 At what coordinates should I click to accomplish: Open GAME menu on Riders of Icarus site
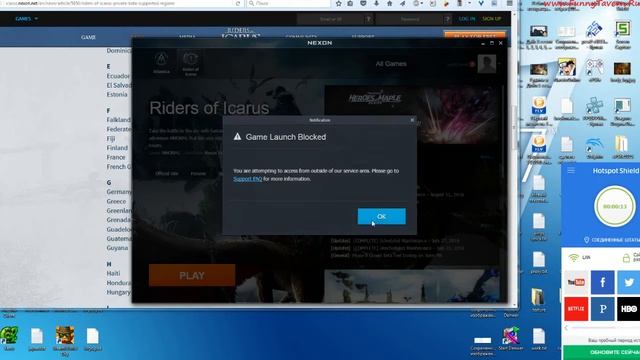pyautogui.click(x=88, y=37)
